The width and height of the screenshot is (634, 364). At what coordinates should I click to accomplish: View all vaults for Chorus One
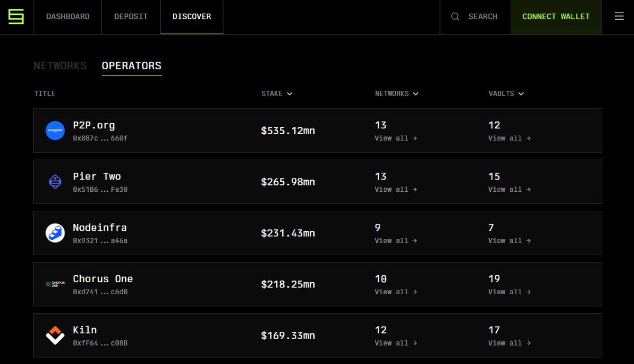[x=509, y=292]
